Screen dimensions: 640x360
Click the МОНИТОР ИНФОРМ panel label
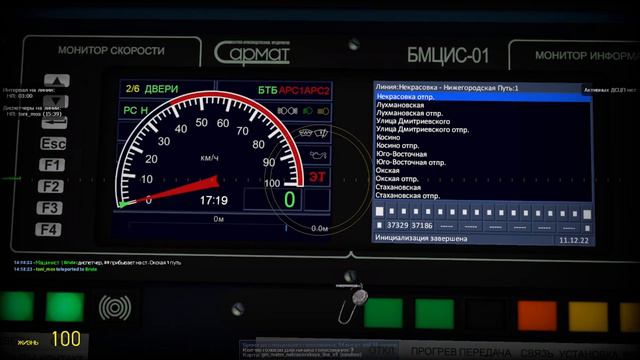(587, 56)
